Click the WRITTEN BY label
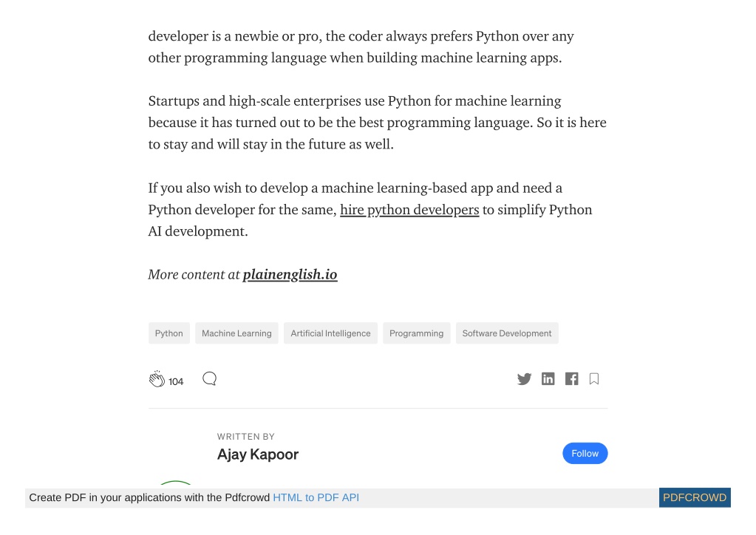The image size is (756, 535). (x=246, y=437)
